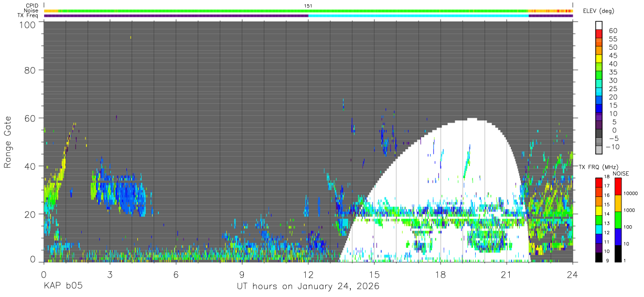Click the 60 tick label on the Range Gate axis
The width and height of the screenshot is (644, 297).
tap(30, 118)
